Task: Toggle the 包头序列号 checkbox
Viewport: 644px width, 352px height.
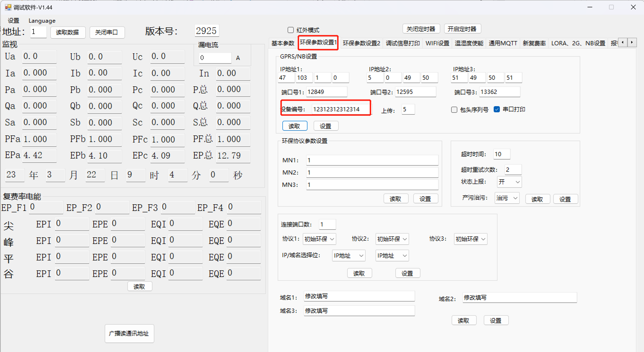Action: (454, 109)
